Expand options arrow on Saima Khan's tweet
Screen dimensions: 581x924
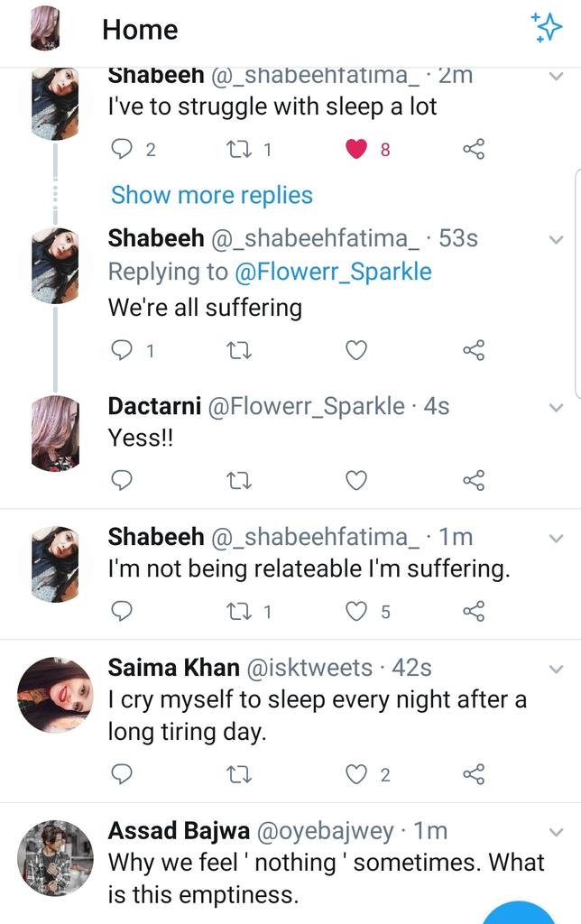557,670
